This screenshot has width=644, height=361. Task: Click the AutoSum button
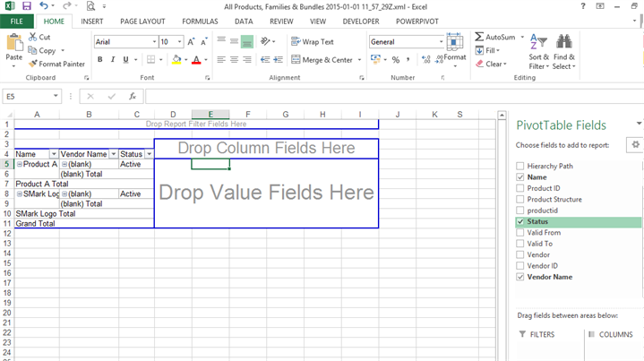495,37
